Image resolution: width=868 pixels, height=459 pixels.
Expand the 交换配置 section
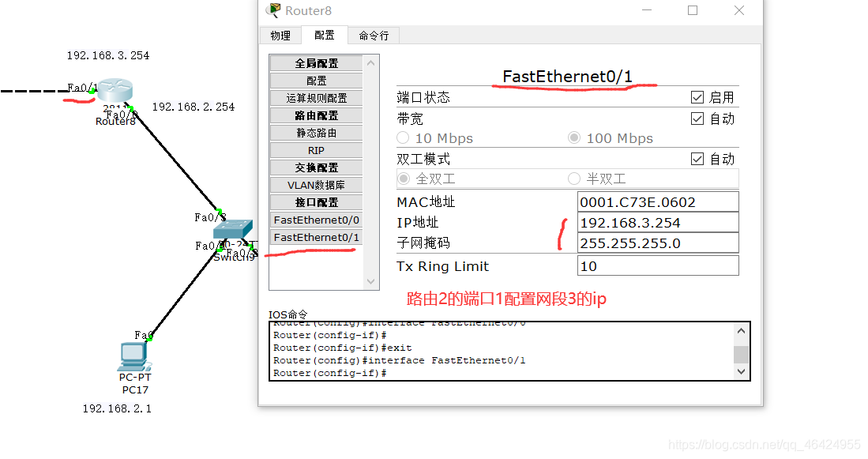316,167
